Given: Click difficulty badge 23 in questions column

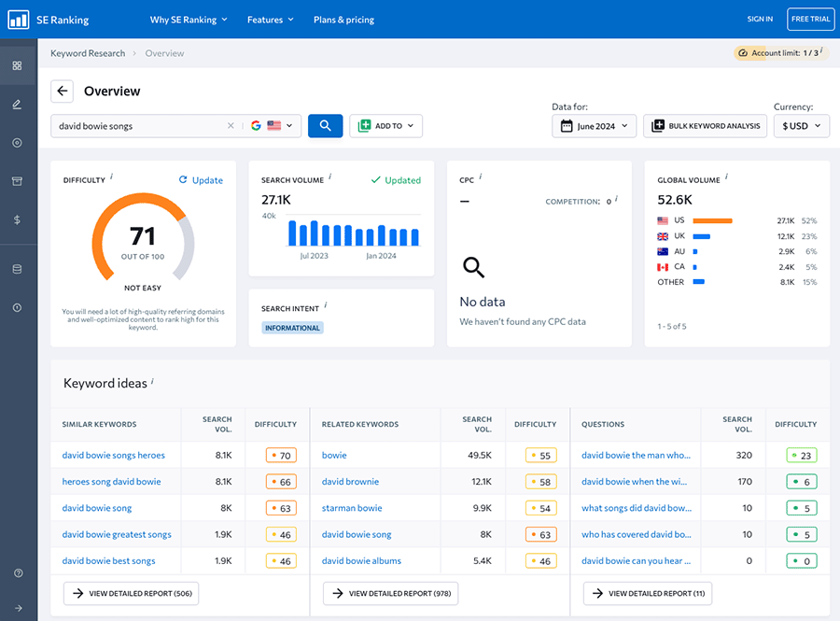Looking at the screenshot, I should [x=802, y=456].
